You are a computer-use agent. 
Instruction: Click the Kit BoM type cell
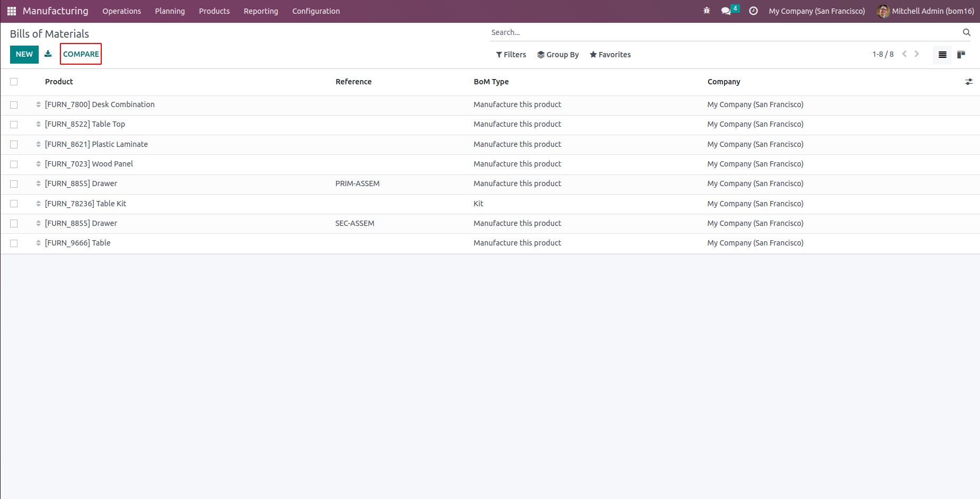[479, 204]
